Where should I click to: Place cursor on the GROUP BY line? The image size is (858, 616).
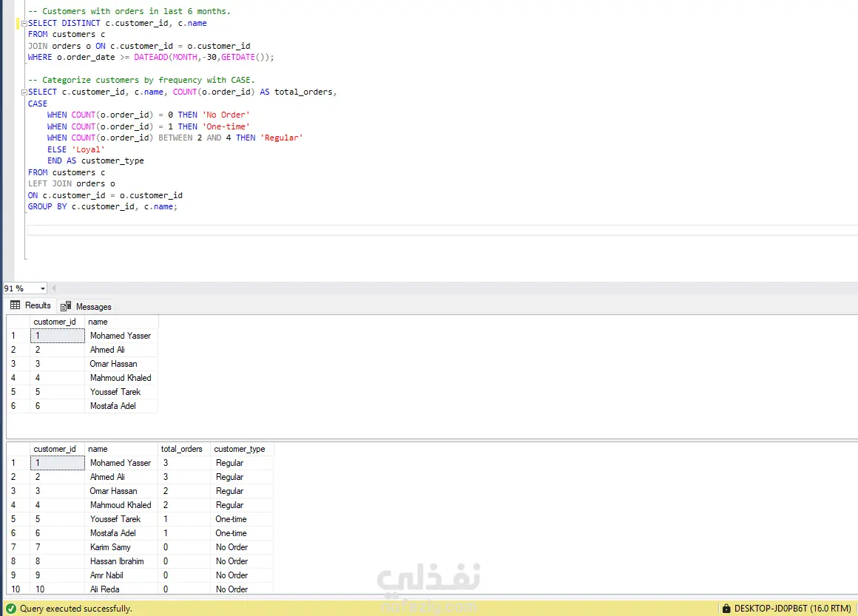[x=102, y=207]
